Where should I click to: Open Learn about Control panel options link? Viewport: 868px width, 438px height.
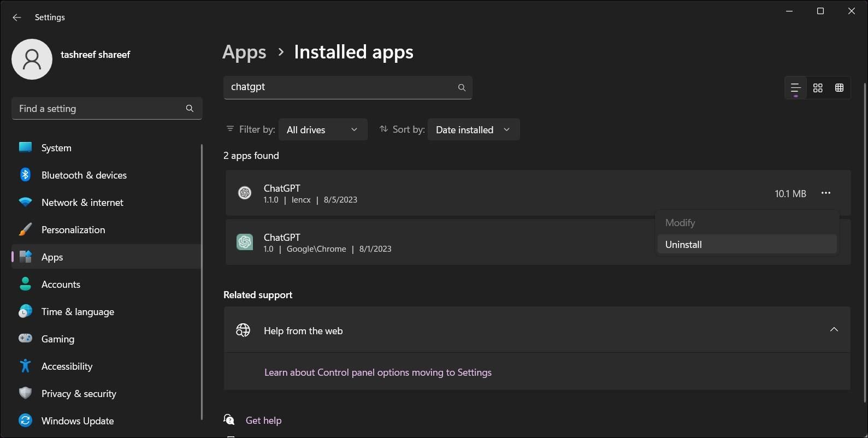click(378, 372)
